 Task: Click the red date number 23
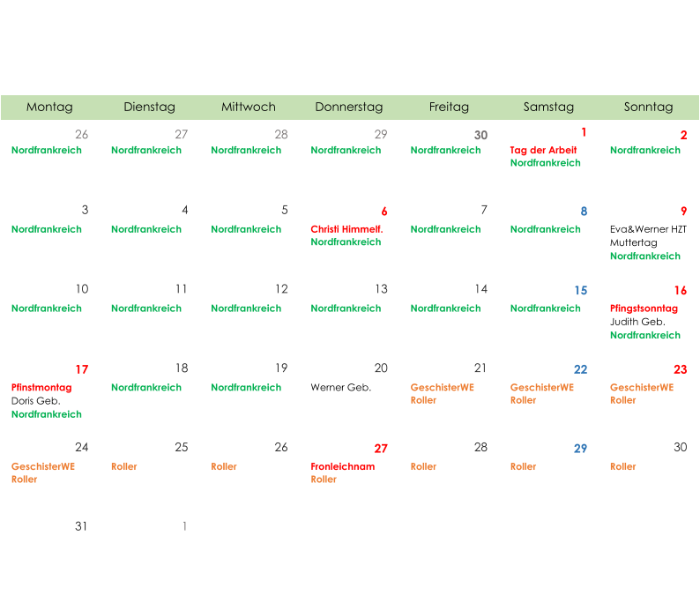pos(681,369)
